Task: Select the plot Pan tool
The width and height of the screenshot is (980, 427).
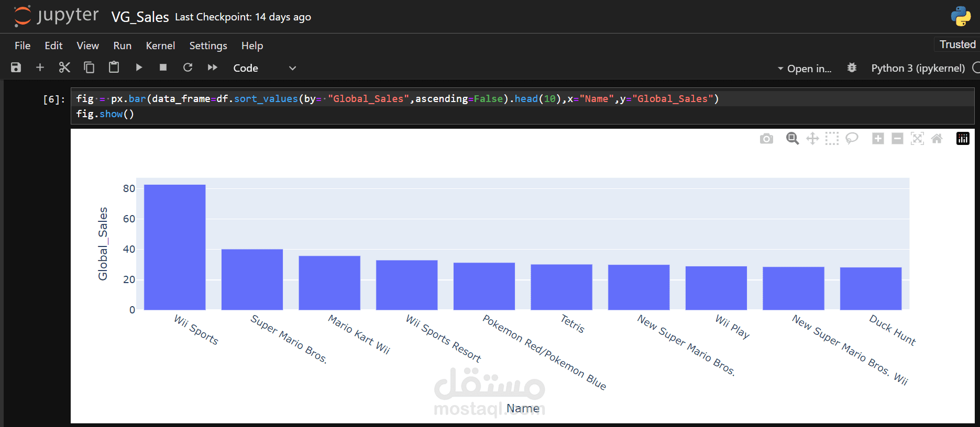Action: [812, 138]
